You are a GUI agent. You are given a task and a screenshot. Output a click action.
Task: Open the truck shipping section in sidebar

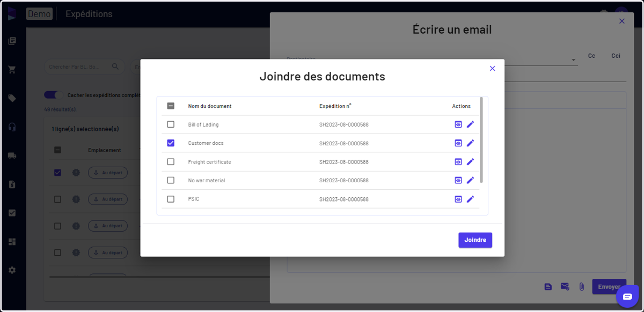pos(12,155)
